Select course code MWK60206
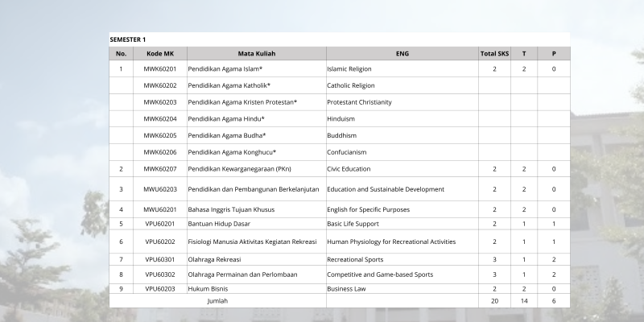The width and height of the screenshot is (644, 322). (x=160, y=152)
